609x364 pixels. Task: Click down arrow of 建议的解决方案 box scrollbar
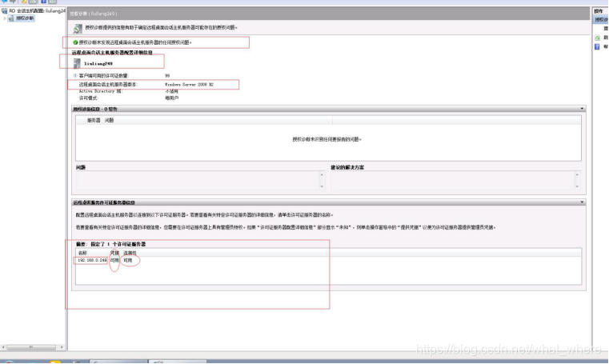coord(577,186)
